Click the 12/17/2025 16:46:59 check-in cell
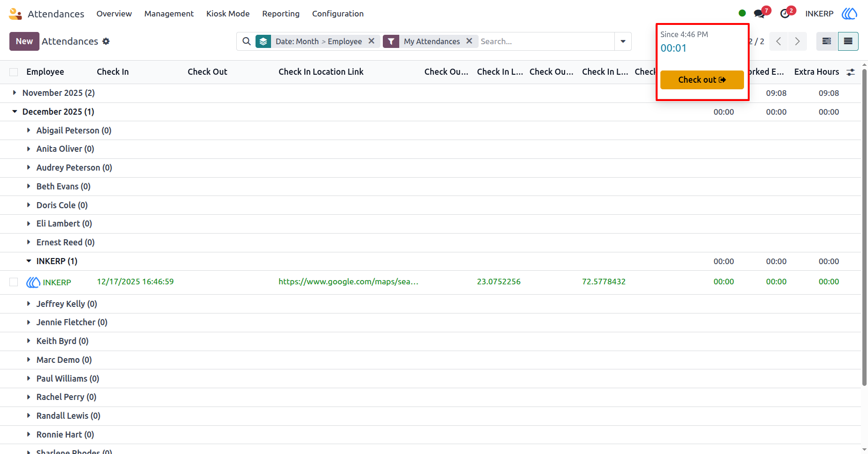The image size is (868, 454). click(135, 282)
